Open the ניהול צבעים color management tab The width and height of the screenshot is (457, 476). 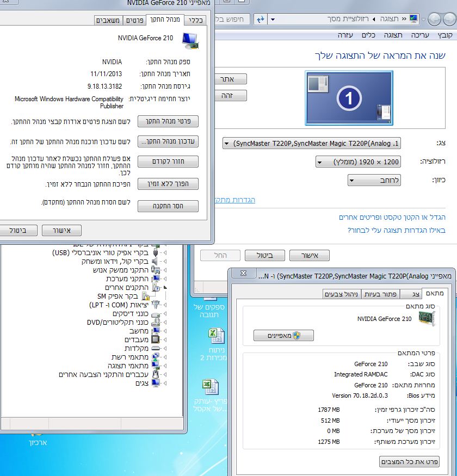[341, 294]
